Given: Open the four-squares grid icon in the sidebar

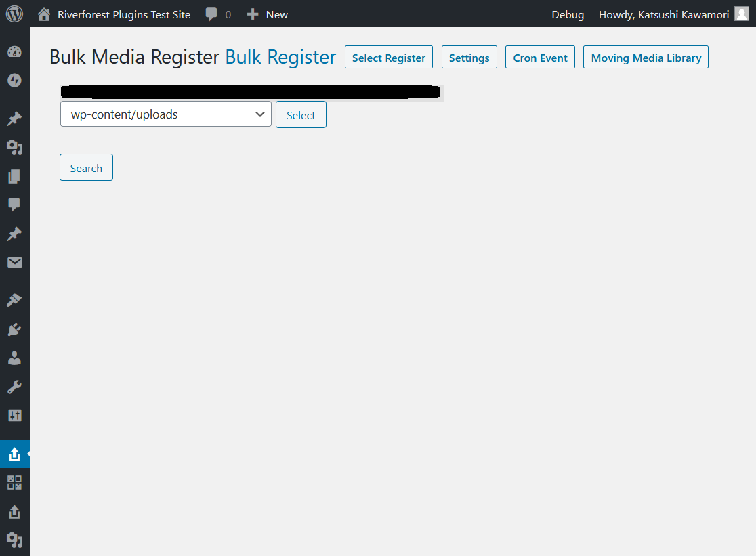Looking at the screenshot, I should click(x=14, y=482).
